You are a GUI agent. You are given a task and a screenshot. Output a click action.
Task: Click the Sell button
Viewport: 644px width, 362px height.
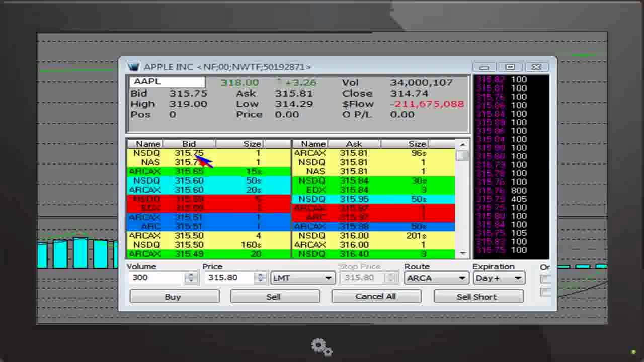point(275,297)
